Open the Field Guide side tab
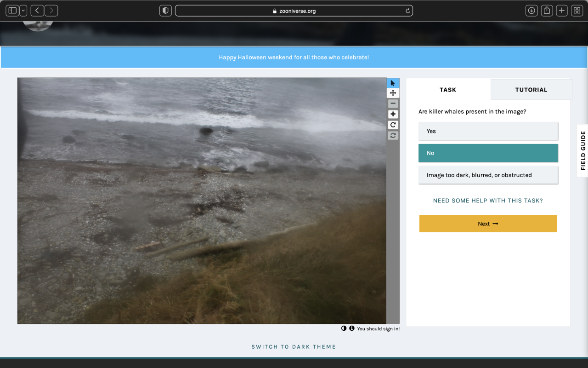This screenshot has height=368, width=588. (x=582, y=151)
